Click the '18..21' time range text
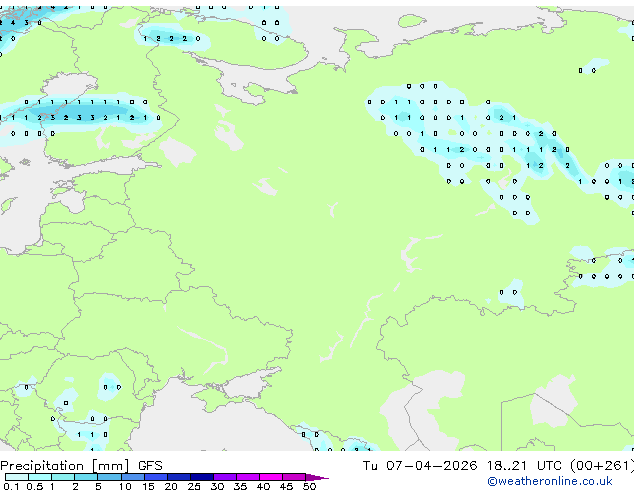Image resolution: width=634 pixels, height=490 pixels. point(507,466)
